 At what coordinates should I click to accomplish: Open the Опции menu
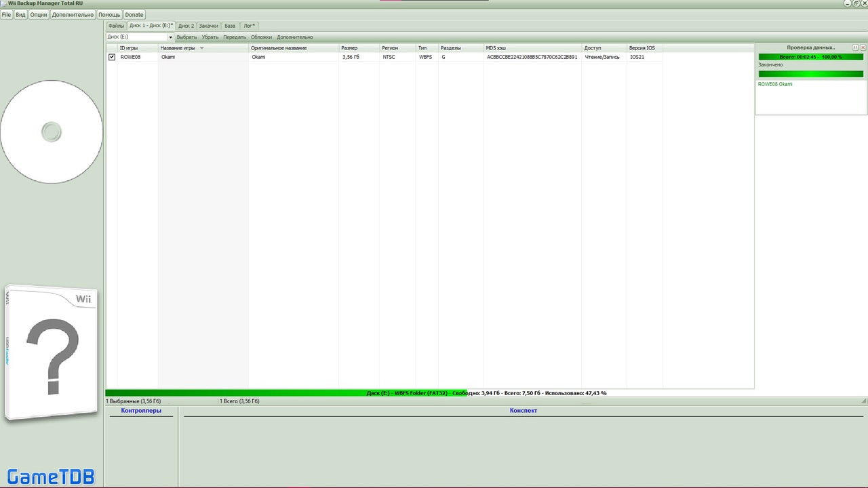click(39, 15)
